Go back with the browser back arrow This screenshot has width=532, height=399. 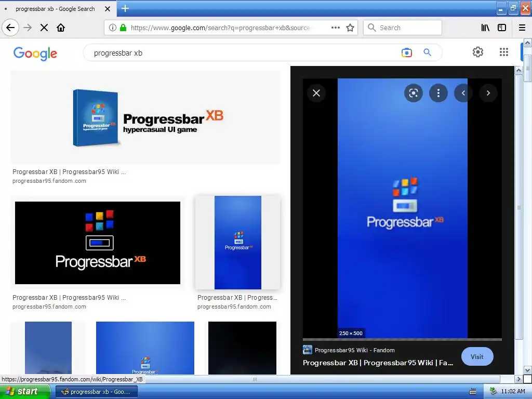[10, 28]
